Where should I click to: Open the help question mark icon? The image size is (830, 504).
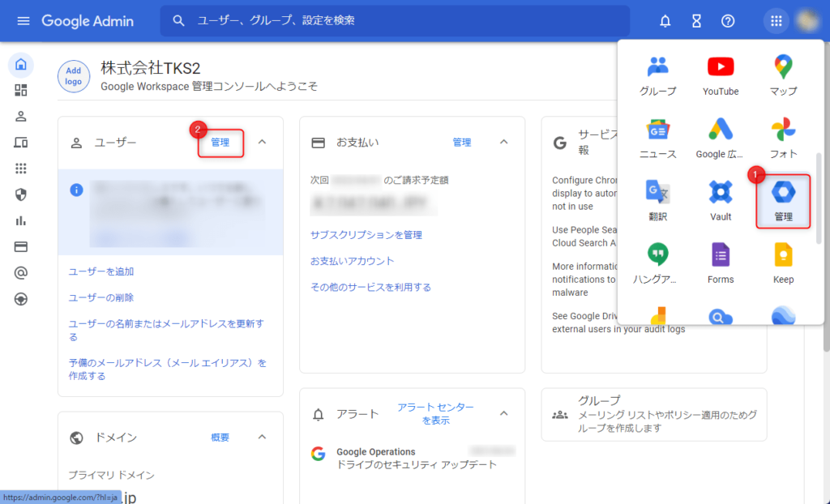point(728,21)
